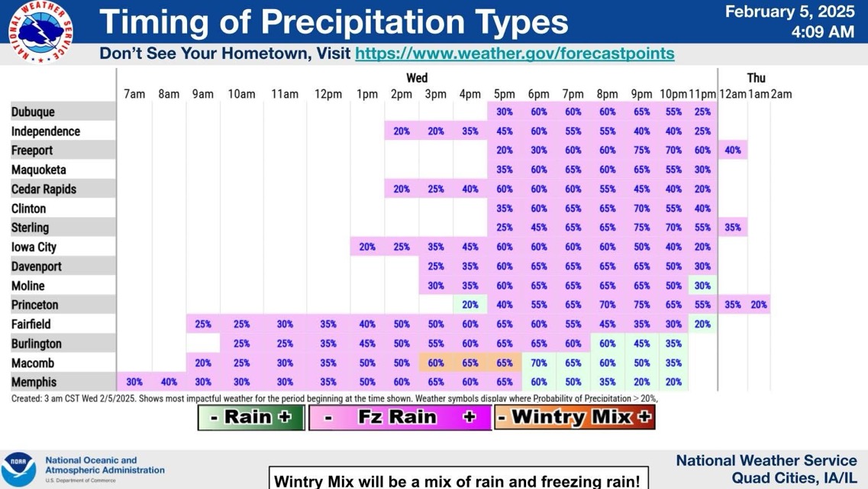
Task: Click the Wintry Mix note text box
Action: pyautogui.click(x=457, y=481)
